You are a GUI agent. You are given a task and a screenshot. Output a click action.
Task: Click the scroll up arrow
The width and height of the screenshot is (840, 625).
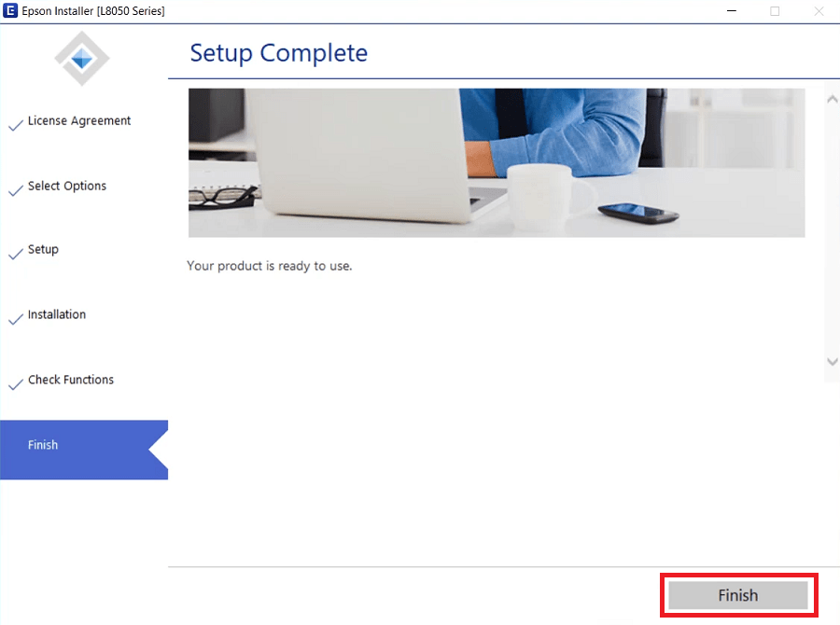pos(832,100)
